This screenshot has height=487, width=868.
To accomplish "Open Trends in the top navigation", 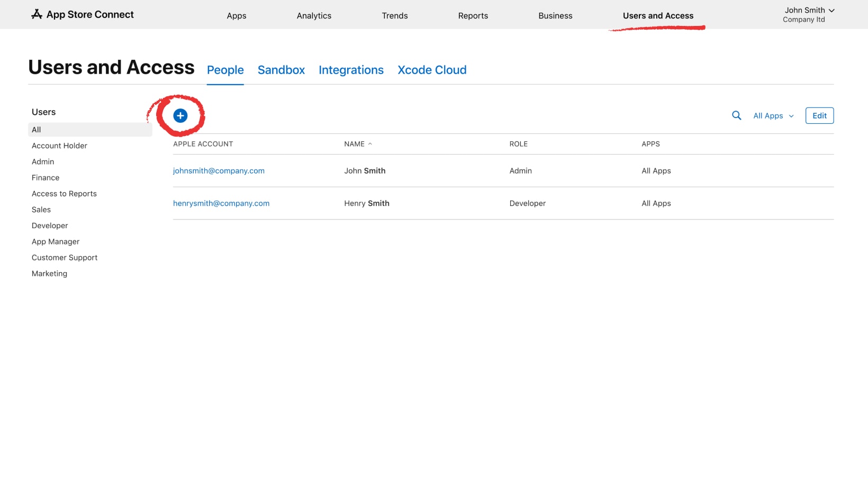I will (x=395, y=16).
